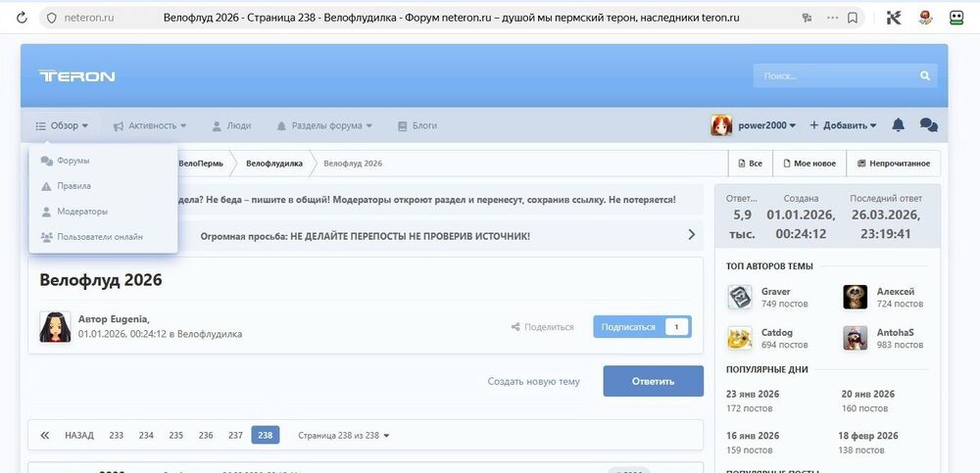Open the green robot face extension icon
The image size is (980, 473).
click(x=956, y=18)
